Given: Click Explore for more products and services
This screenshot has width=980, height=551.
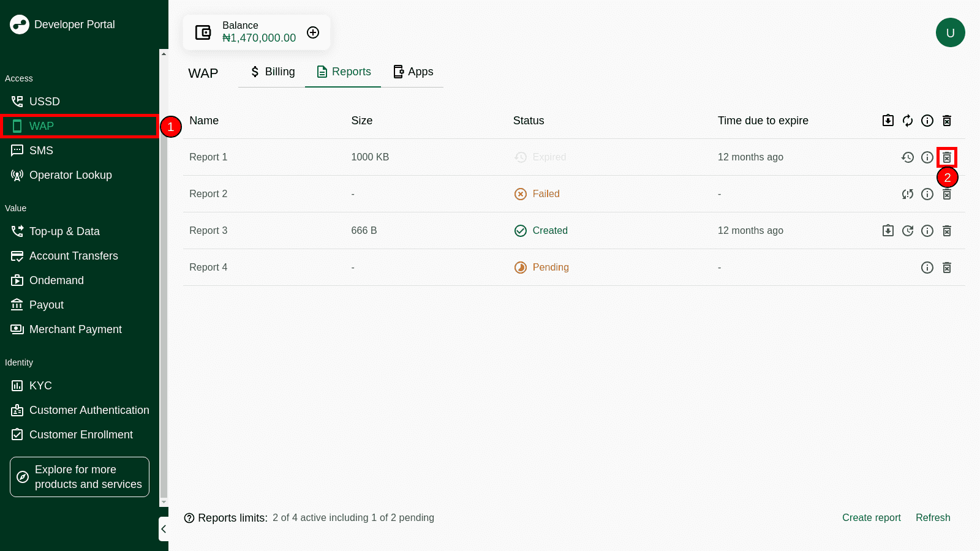Looking at the screenshot, I should tap(80, 477).
